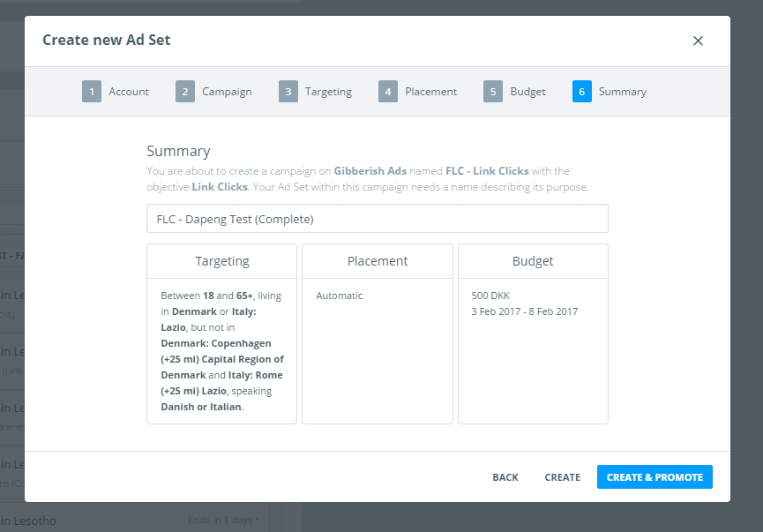763x532 pixels.
Task: Click the CREATE button
Action: [x=562, y=477]
